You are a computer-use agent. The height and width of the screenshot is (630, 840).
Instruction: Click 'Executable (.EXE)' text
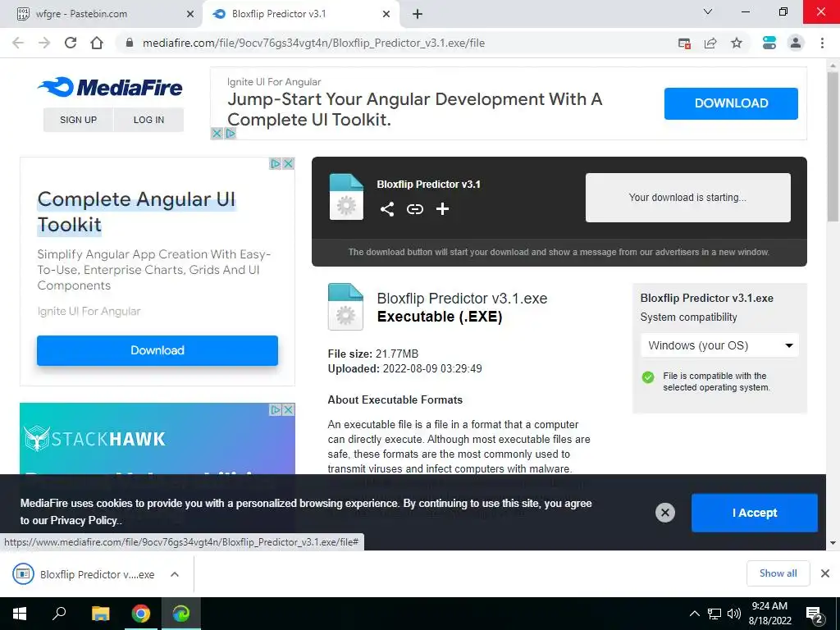440,317
